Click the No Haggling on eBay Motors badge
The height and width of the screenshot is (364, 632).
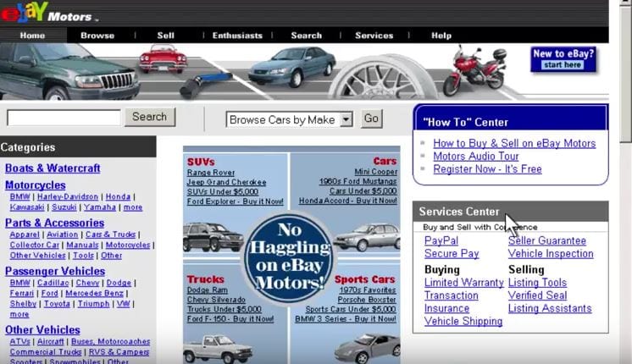pyautogui.click(x=289, y=257)
